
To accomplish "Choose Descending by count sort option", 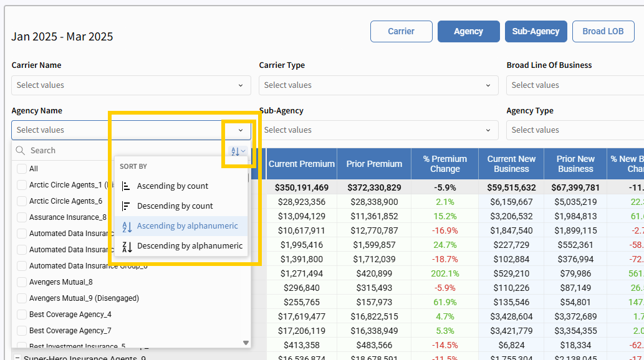I will (x=175, y=206).
